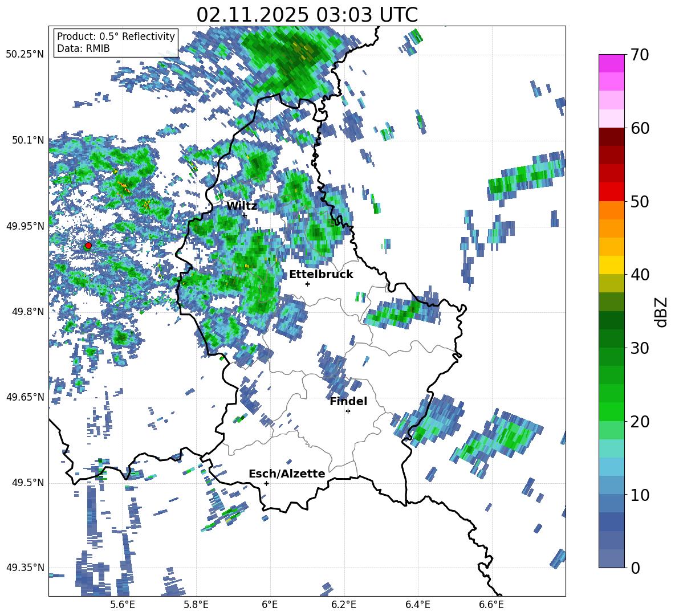
Task: Click the cross marker under Ettelbruck
Action: coord(307,284)
